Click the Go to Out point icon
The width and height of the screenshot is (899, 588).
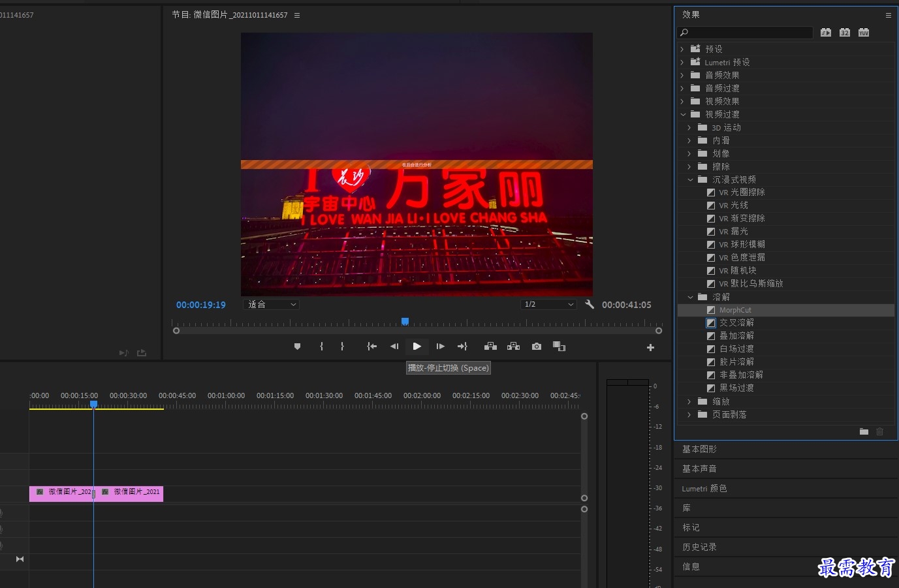coord(462,347)
